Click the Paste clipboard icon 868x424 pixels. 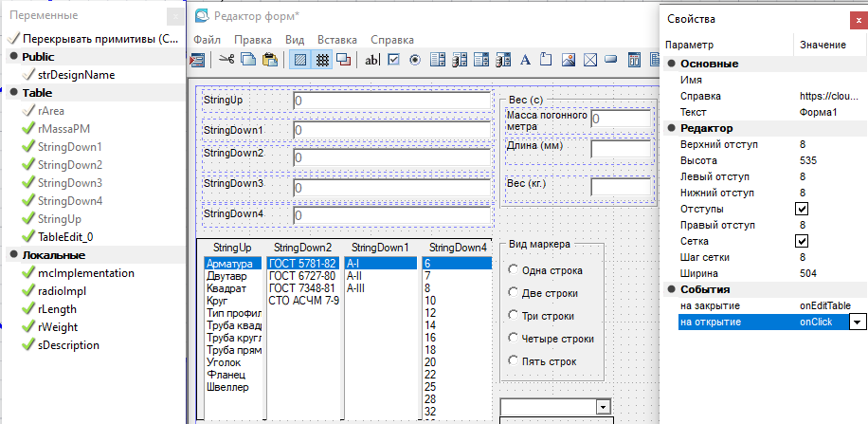[269, 60]
